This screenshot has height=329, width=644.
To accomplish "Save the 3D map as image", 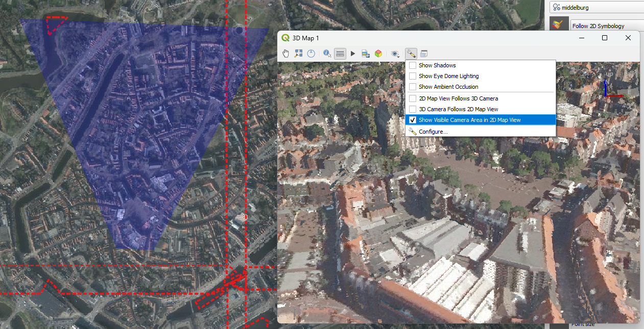I will point(365,53).
